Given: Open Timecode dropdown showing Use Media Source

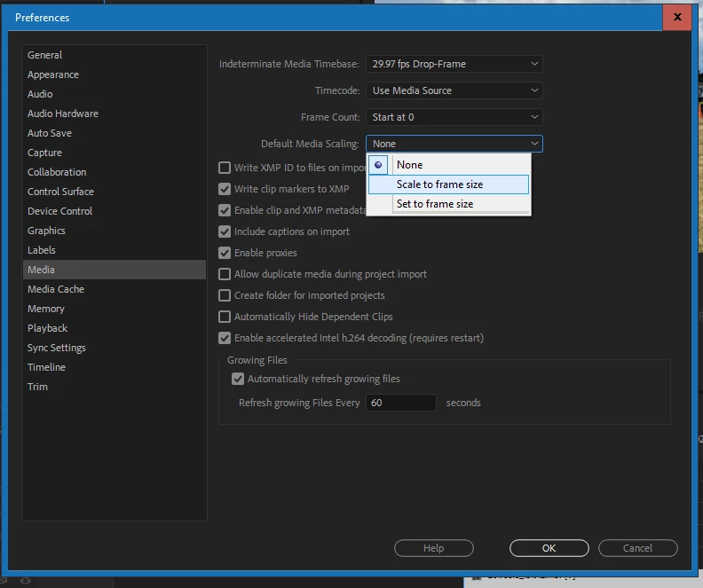Looking at the screenshot, I should point(454,90).
